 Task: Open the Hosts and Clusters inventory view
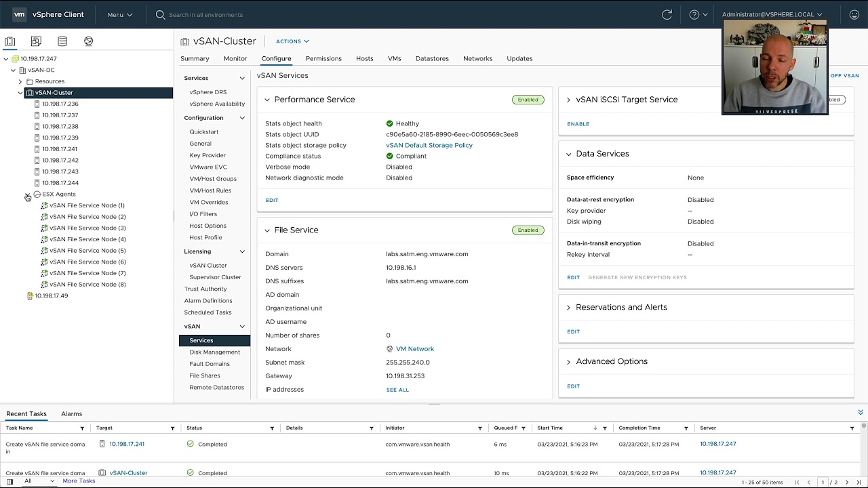10,41
